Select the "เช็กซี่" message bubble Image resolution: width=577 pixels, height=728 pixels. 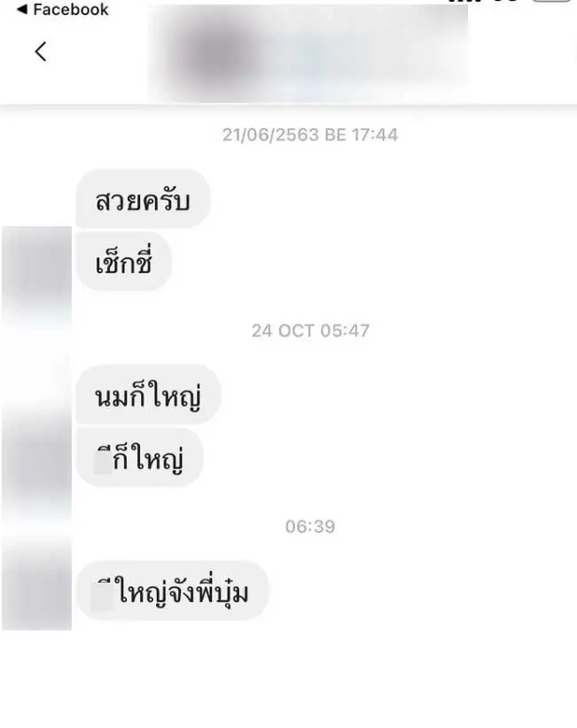pos(123,261)
